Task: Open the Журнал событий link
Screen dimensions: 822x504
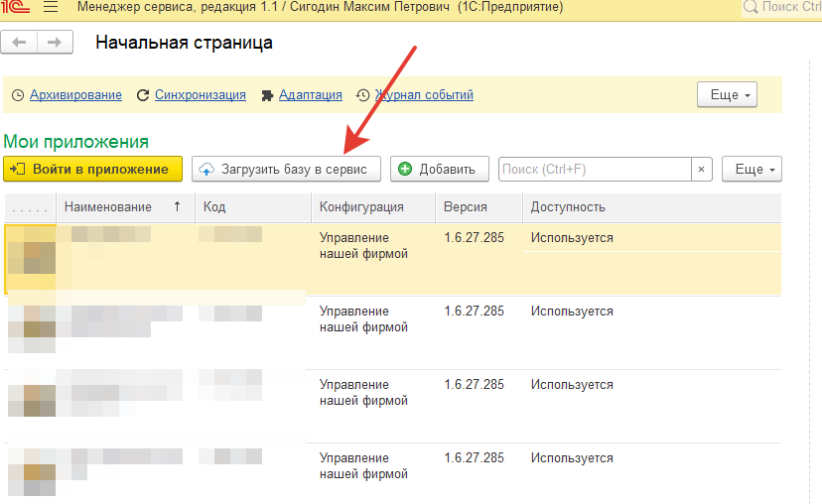Action: click(x=424, y=95)
